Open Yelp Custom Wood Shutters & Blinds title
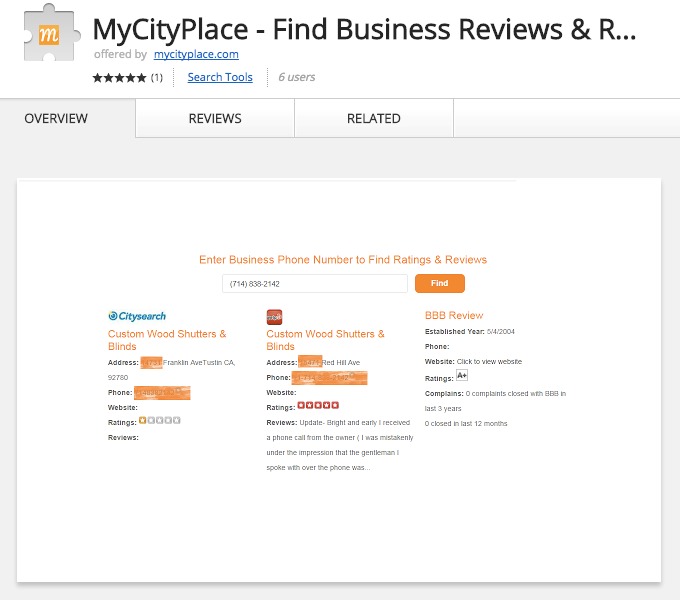Screen dimensions: 680x600 coord(325,340)
